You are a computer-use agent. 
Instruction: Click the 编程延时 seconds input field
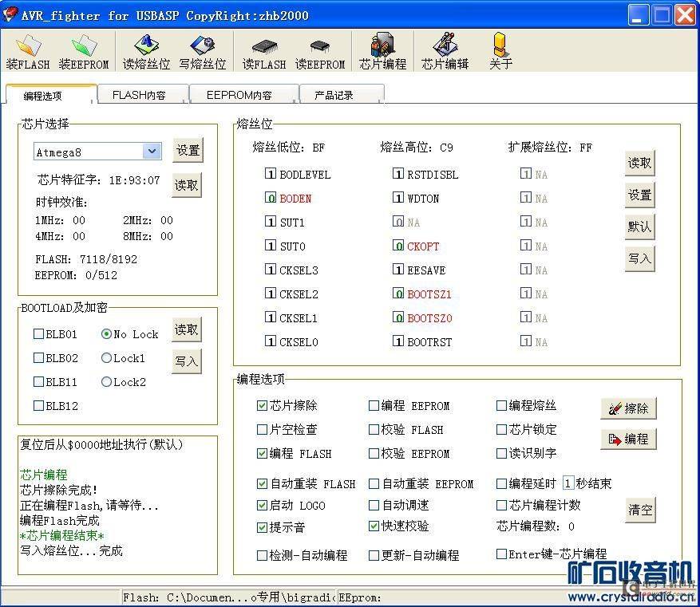tap(568, 483)
